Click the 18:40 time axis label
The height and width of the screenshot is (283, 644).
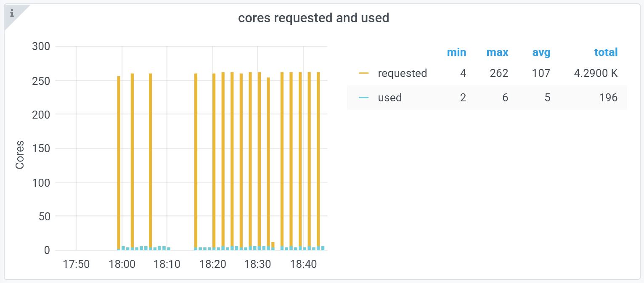[x=304, y=264]
